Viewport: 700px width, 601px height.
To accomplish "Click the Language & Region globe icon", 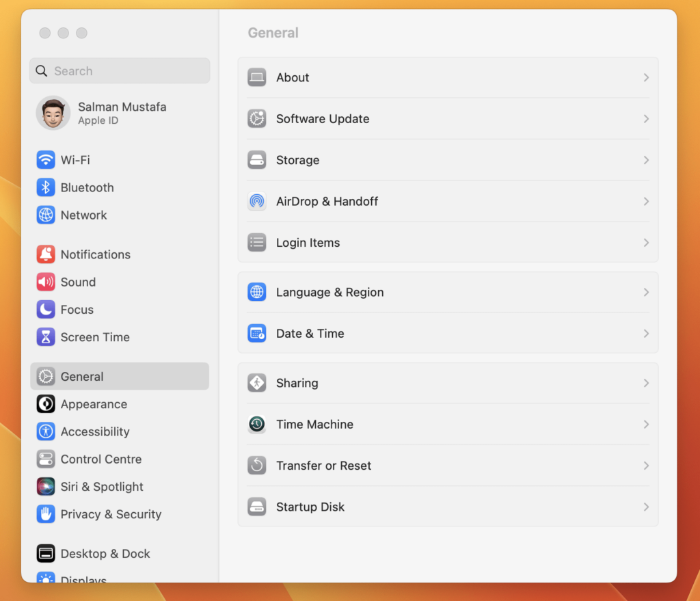I will click(257, 292).
